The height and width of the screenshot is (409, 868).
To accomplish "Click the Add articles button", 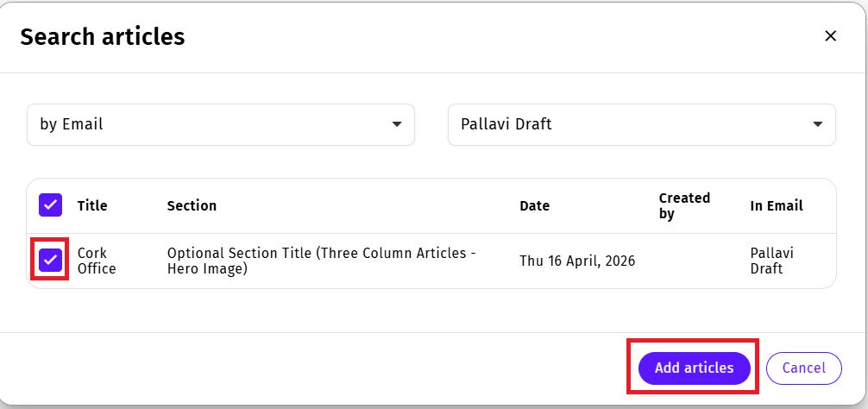I will 694,368.
